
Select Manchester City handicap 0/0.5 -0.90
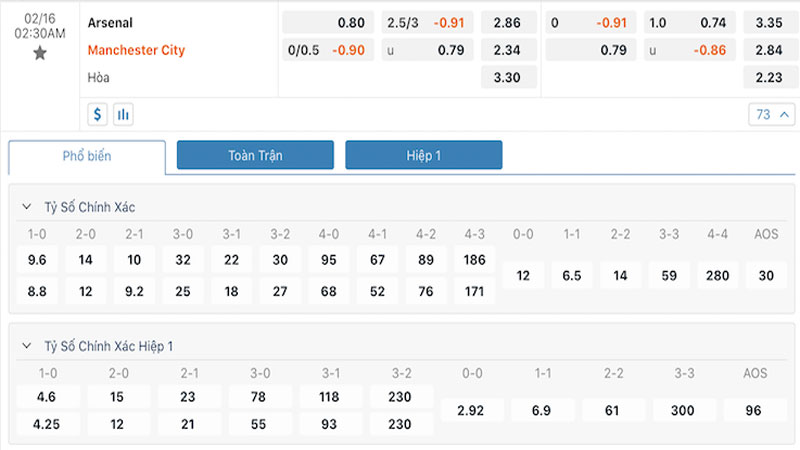coord(328,50)
